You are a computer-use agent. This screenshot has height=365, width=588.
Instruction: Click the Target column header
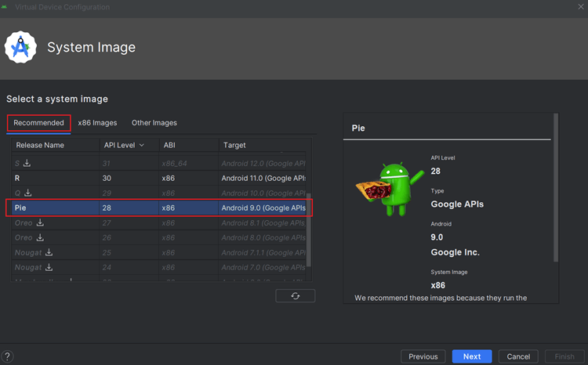point(265,145)
